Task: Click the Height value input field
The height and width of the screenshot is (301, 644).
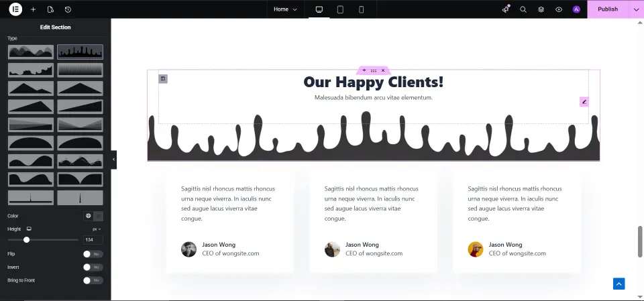Action: [x=93, y=240]
